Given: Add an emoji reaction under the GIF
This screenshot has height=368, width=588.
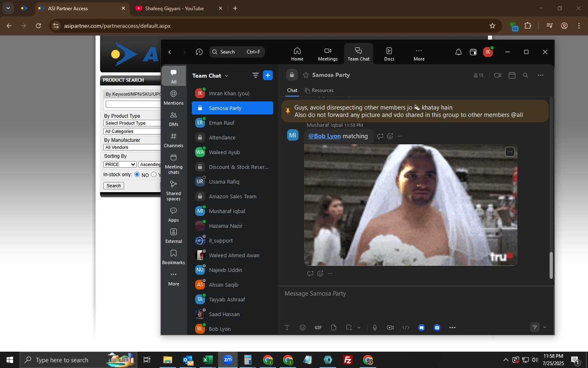Looking at the screenshot, I should pos(320,274).
